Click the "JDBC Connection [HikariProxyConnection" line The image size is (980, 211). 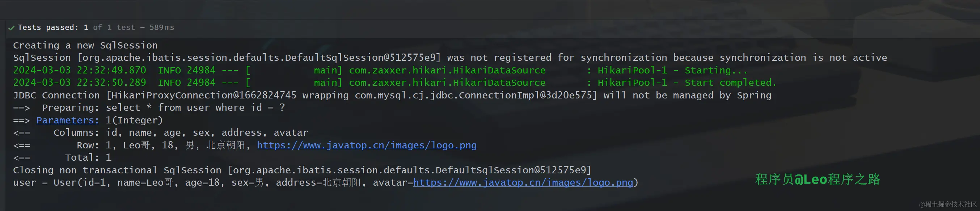pos(392,96)
